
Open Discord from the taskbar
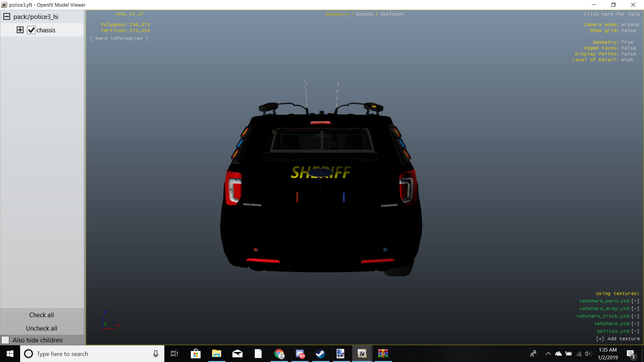coord(300,354)
